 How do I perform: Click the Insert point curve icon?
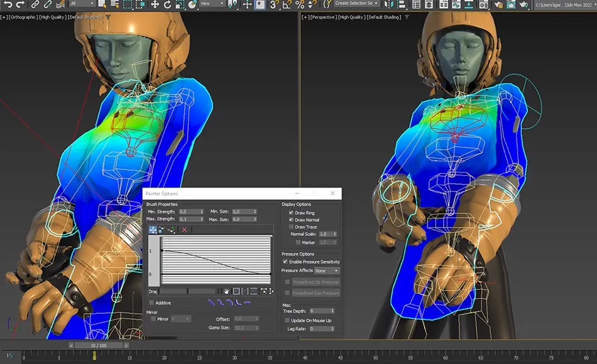tap(172, 230)
